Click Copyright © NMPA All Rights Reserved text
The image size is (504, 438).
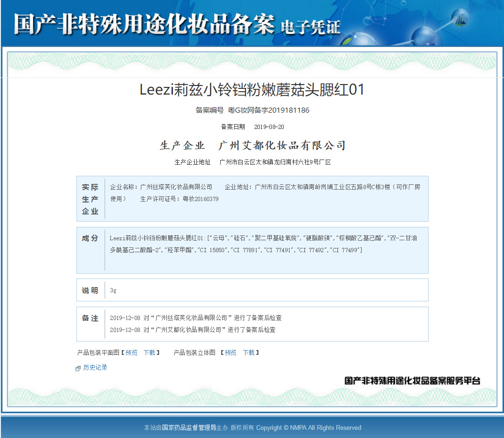(x=309, y=427)
